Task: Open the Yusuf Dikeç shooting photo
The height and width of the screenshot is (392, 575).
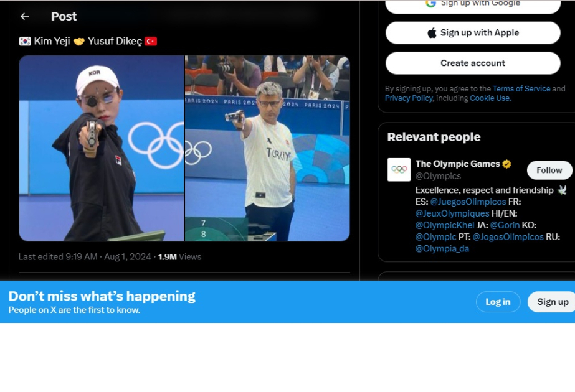Action: (267, 148)
